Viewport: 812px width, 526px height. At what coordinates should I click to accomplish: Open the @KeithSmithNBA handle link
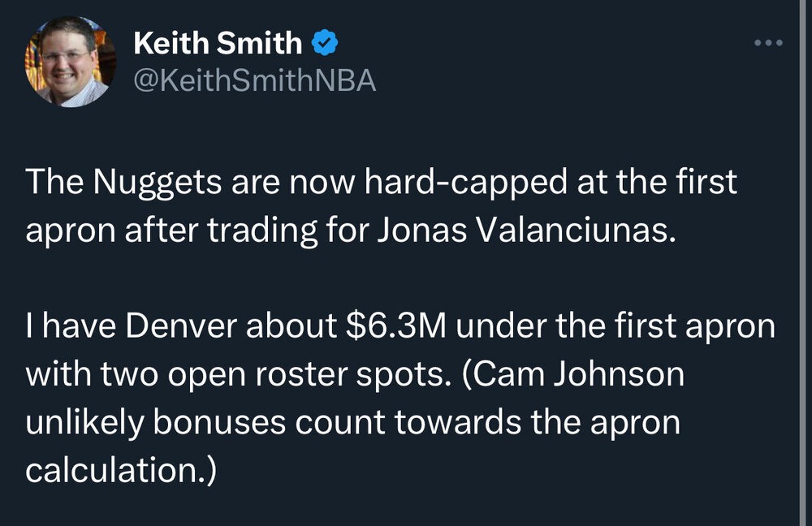click(x=254, y=80)
